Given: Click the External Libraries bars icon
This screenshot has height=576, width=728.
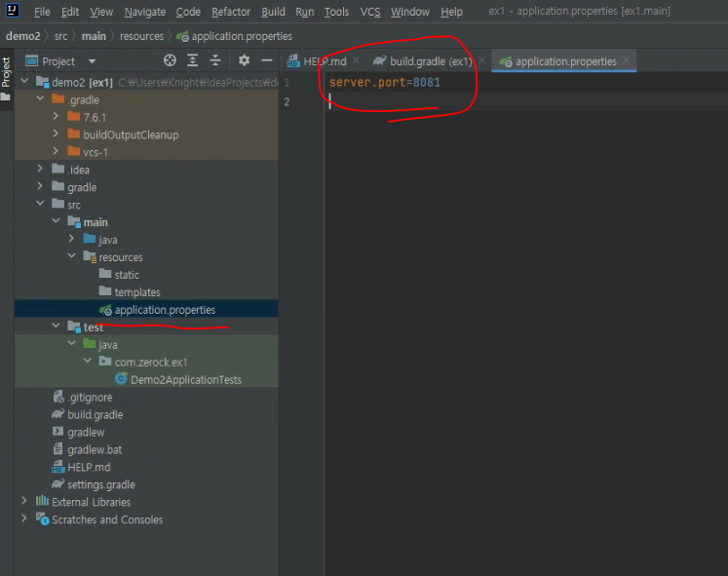Looking at the screenshot, I should pos(42,501).
